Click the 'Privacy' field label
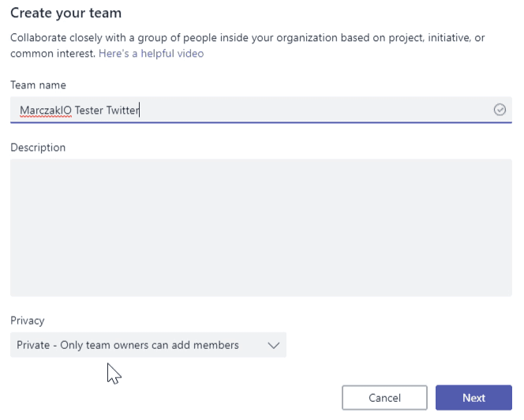This screenshot has height=420, width=524. point(28,321)
